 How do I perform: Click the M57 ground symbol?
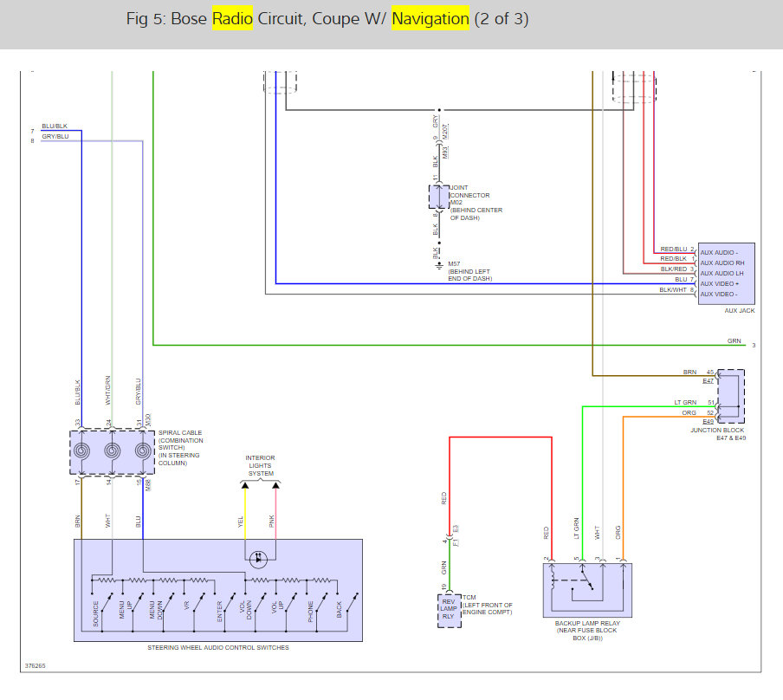(x=439, y=266)
